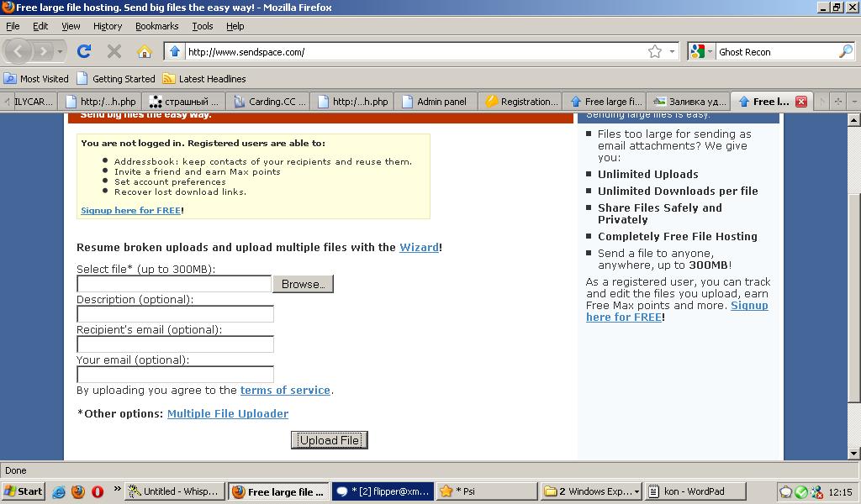Show more Quick Launch icons chevron
Image resolution: width=861 pixels, height=504 pixels.
tap(117, 489)
